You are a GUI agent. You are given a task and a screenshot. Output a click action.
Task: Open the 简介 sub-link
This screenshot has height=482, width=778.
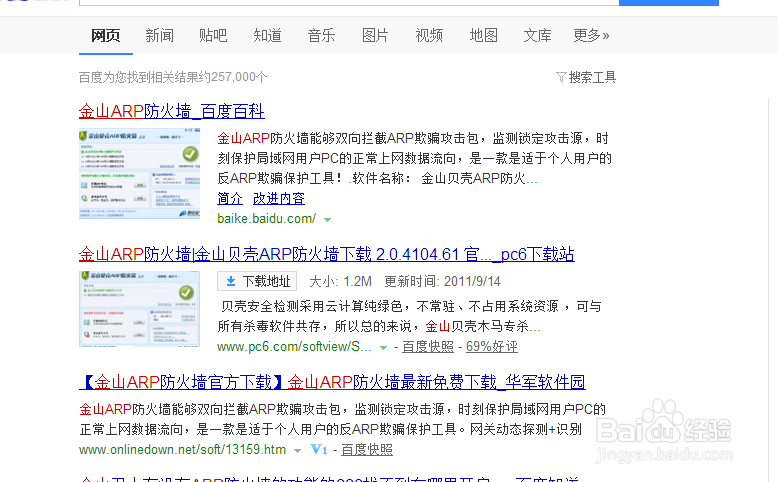(x=230, y=199)
